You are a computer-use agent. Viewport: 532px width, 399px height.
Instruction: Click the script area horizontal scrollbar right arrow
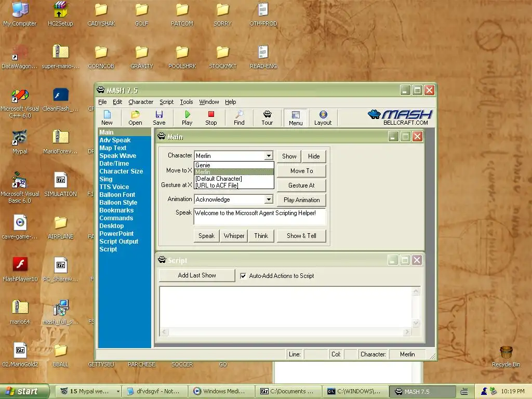point(407,332)
